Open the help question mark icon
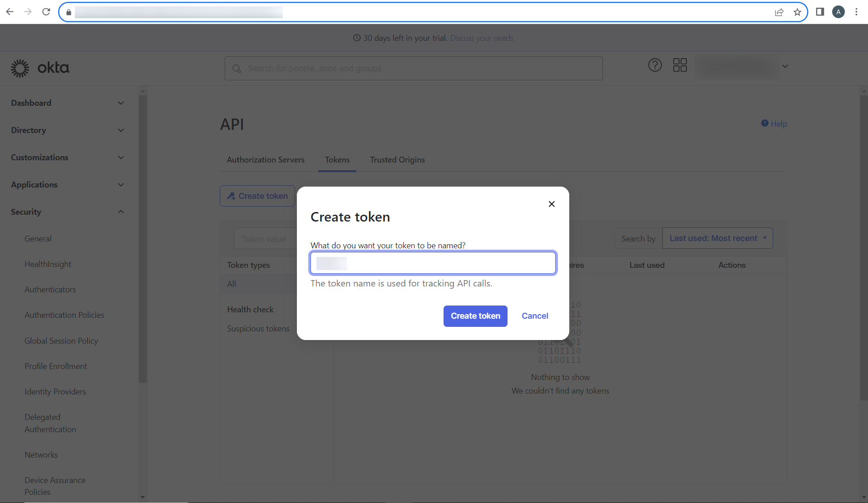868x503 pixels. [x=655, y=65]
